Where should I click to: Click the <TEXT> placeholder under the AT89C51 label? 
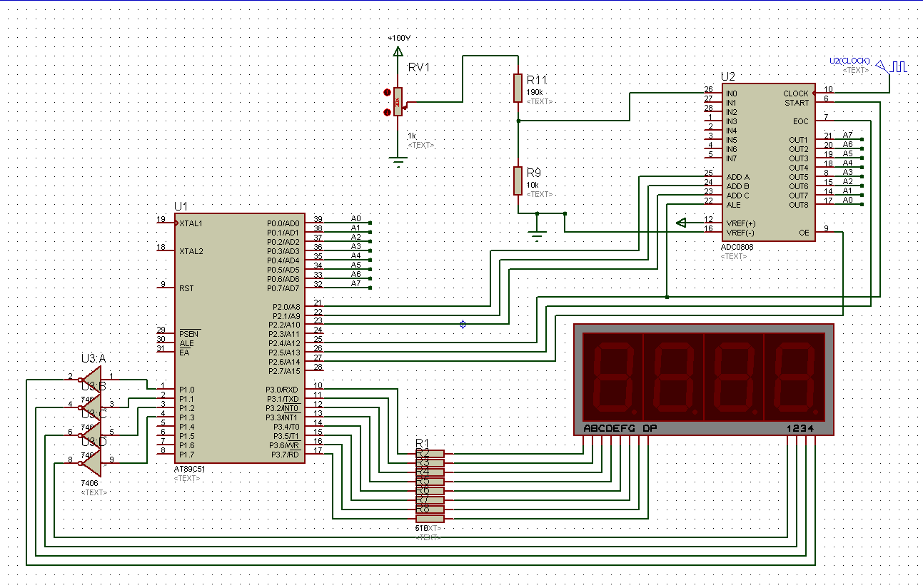pyautogui.click(x=187, y=478)
